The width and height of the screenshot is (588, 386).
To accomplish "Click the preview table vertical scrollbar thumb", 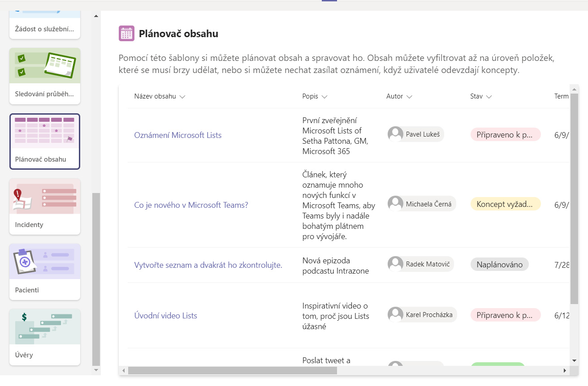I will [x=574, y=199].
